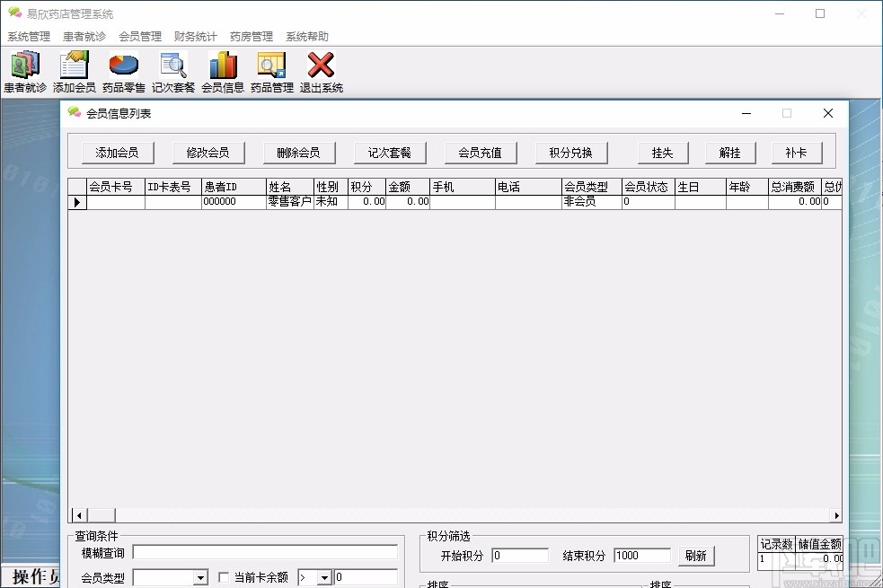Click the 会员充值 button

tap(480, 153)
